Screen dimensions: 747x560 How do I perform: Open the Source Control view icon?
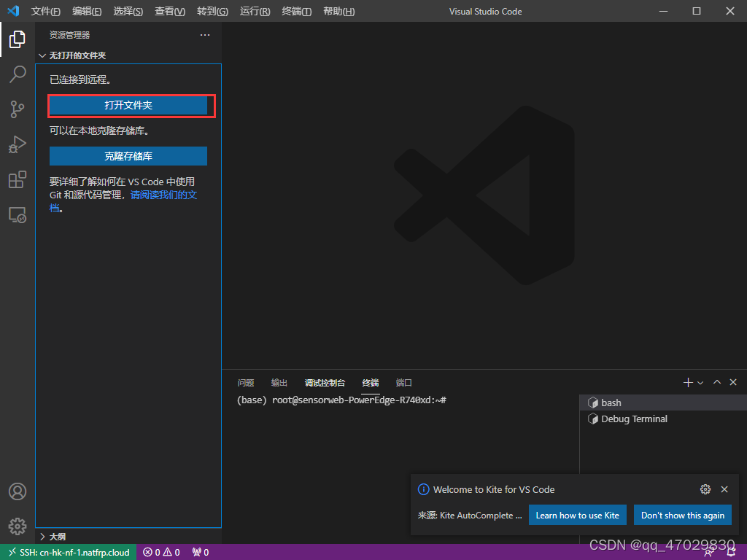point(18,109)
